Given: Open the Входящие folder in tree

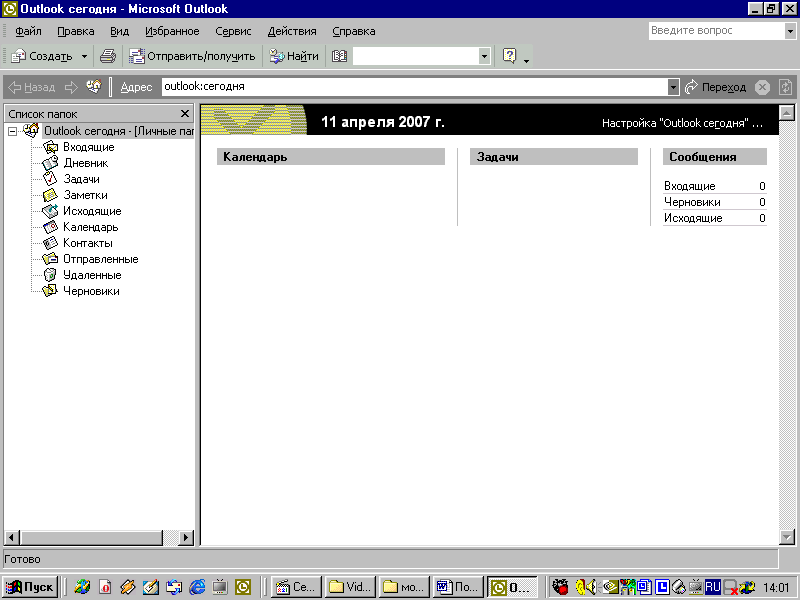Looking at the screenshot, I should [x=88, y=147].
